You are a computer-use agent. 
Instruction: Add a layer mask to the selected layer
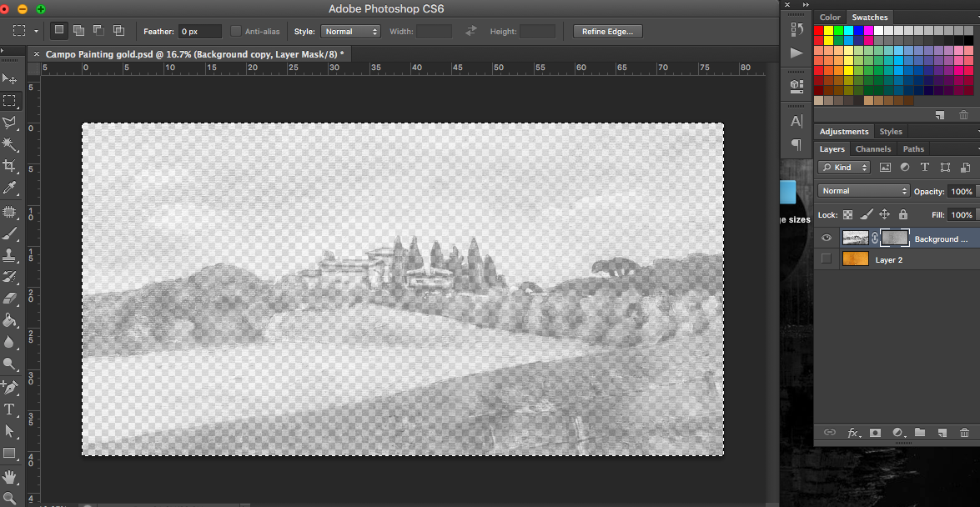coord(875,432)
